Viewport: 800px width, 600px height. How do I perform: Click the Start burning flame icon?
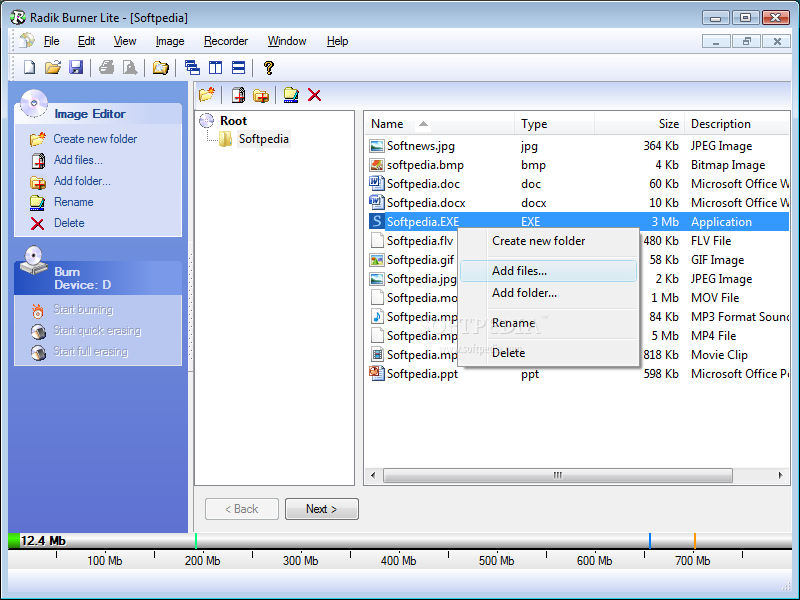click(x=38, y=310)
